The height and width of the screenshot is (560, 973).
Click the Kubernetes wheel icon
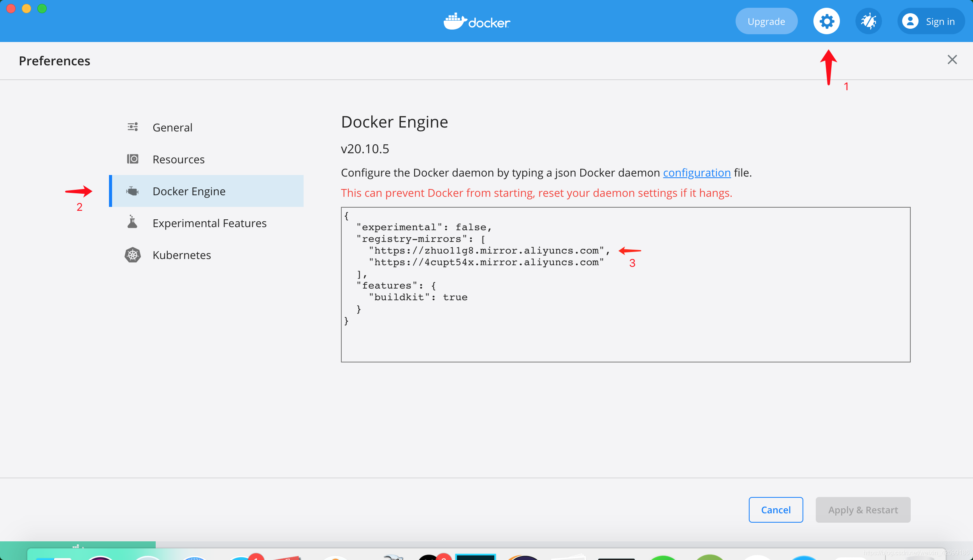click(x=133, y=255)
